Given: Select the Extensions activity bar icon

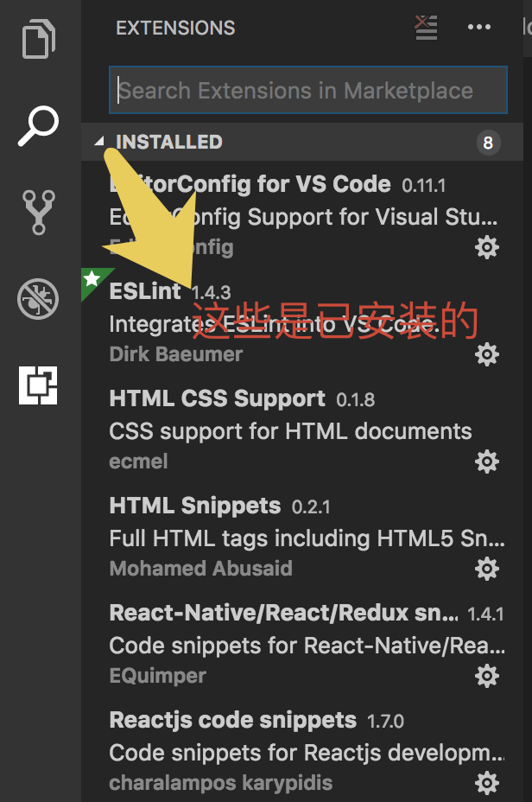Looking at the screenshot, I should point(38,385).
